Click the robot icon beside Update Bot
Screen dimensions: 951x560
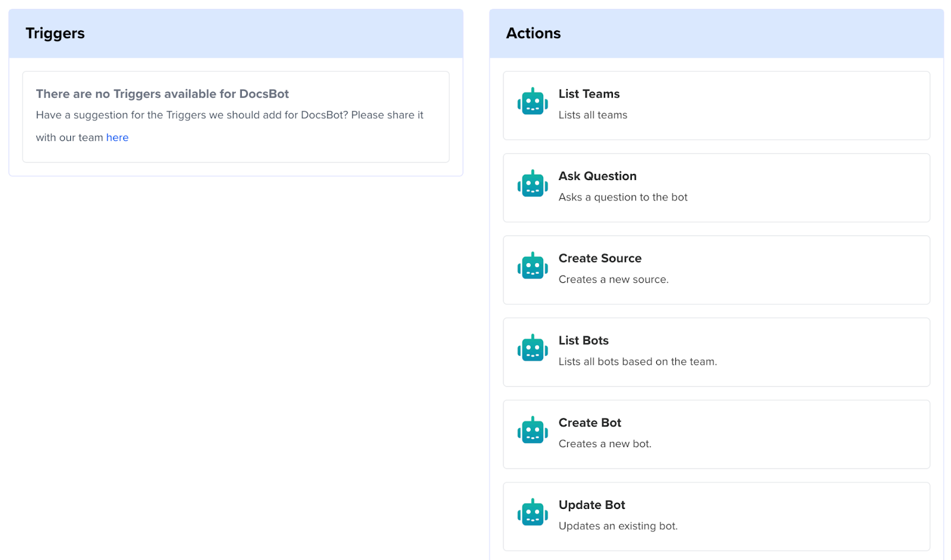(x=533, y=512)
